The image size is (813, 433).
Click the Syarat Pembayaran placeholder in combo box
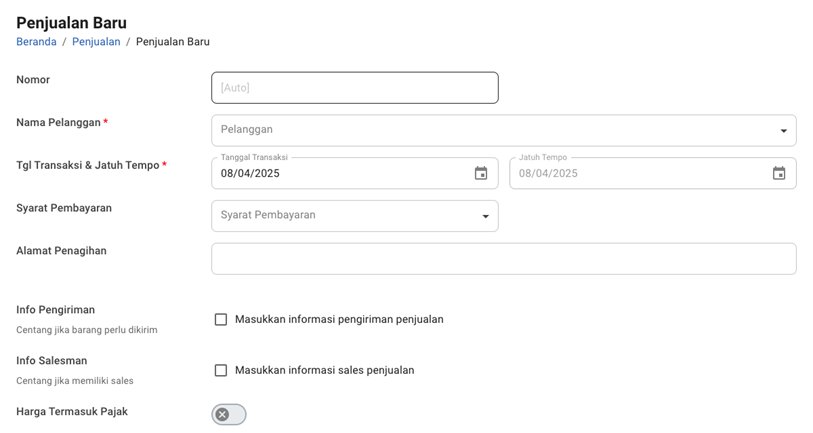(x=268, y=215)
